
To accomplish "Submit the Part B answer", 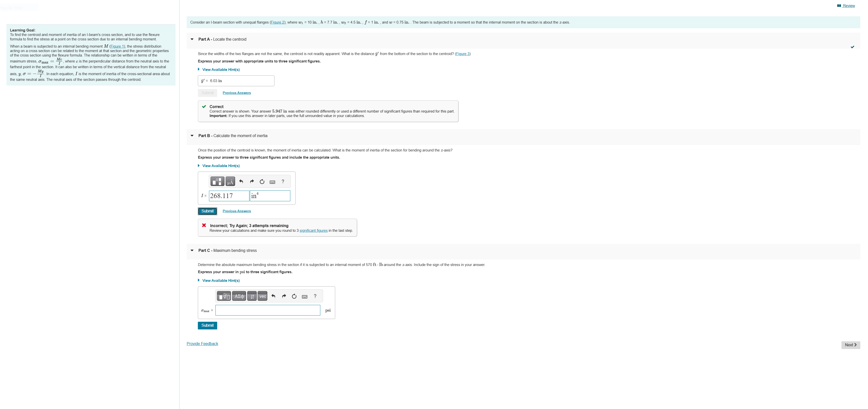I will coord(207,211).
